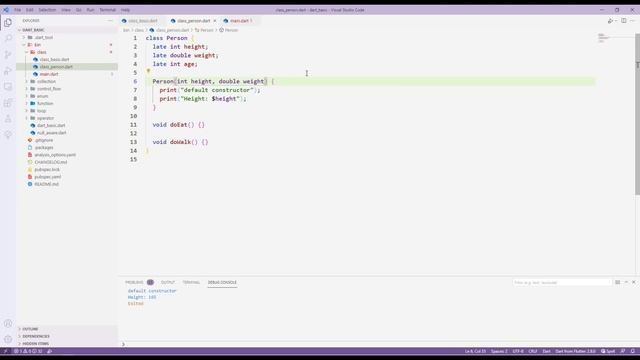Image resolution: width=640 pixels, height=360 pixels.
Task: Open editor More Actions ellipsis
Action: 633,21
